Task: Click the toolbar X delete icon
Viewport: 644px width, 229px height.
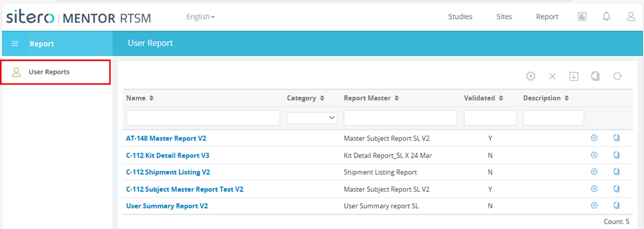Action: 553,76
